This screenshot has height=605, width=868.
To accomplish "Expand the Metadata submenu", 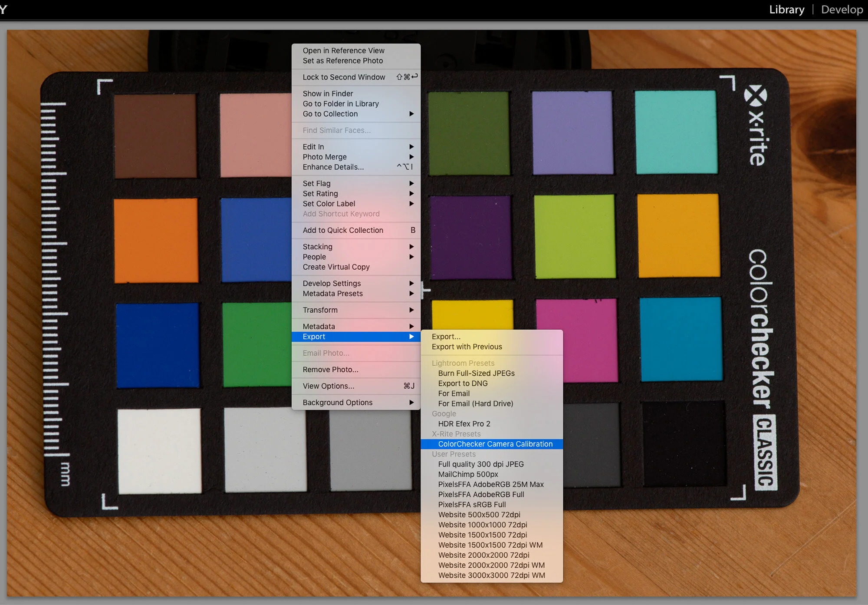I will point(356,327).
